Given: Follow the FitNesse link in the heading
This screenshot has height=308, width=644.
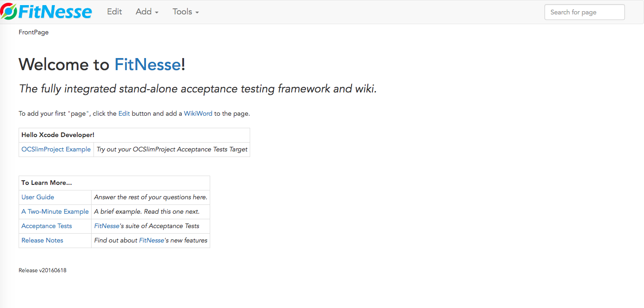Looking at the screenshot, I should (147, 64).
